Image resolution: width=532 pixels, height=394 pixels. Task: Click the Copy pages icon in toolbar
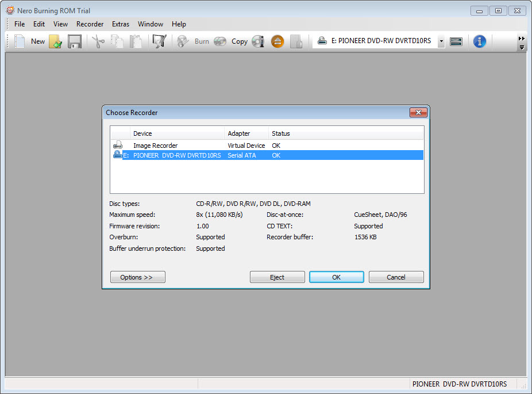pos(117,41)
